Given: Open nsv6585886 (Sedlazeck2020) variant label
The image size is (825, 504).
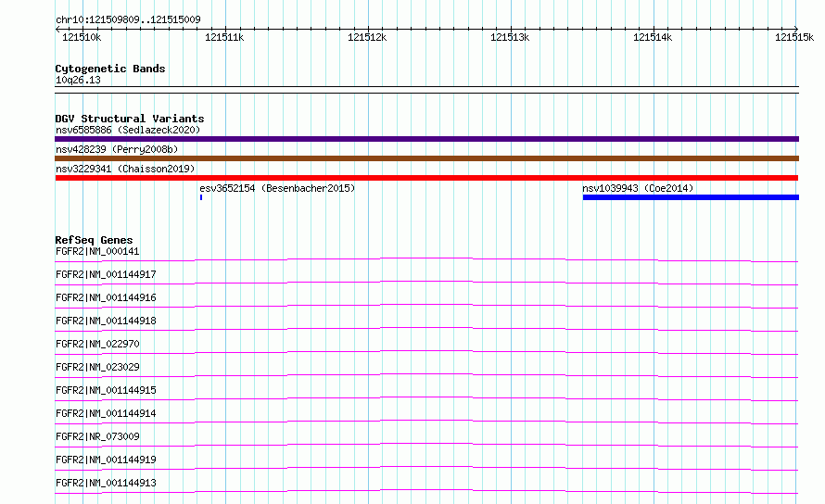Looking at the screenshot, I should (128, 130).
